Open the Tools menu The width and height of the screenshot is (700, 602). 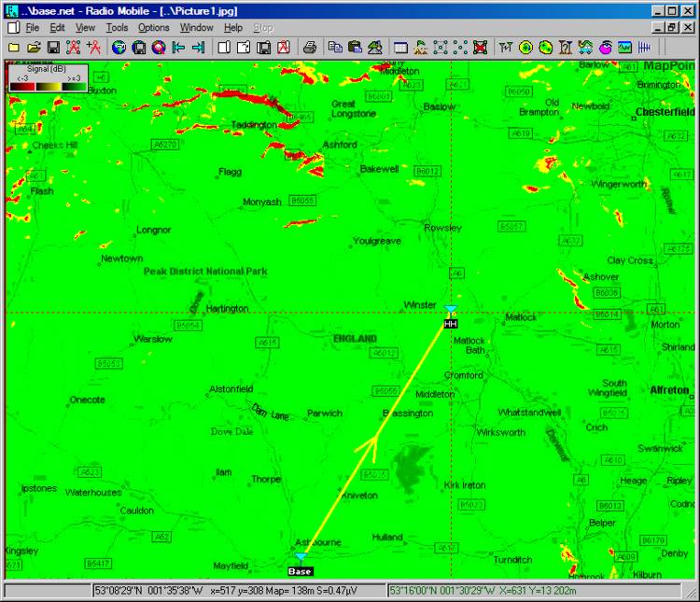tap(117, 28)
